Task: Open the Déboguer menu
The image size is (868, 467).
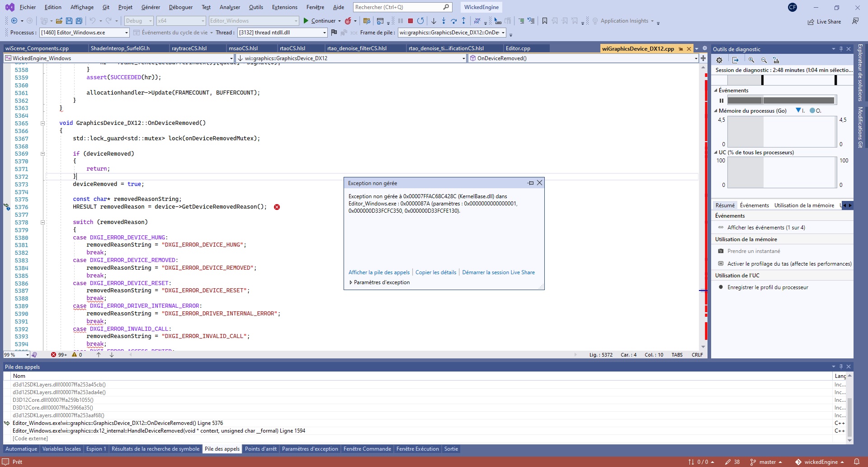Action: click(181, 7)
